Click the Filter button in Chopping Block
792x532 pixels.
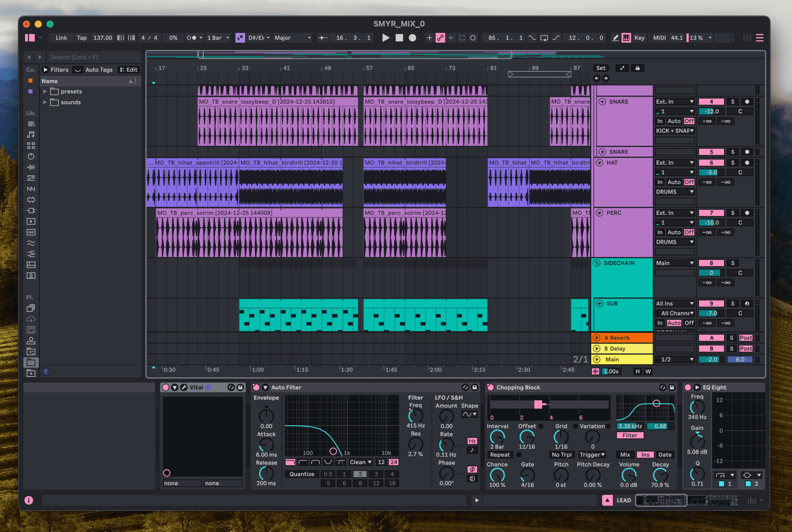point(630,435)
